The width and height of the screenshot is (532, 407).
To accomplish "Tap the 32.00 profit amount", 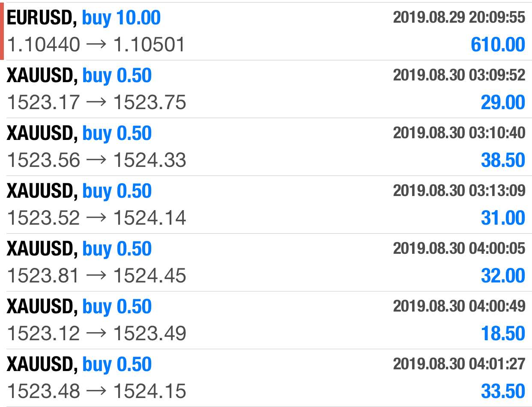I will point(503,276).
